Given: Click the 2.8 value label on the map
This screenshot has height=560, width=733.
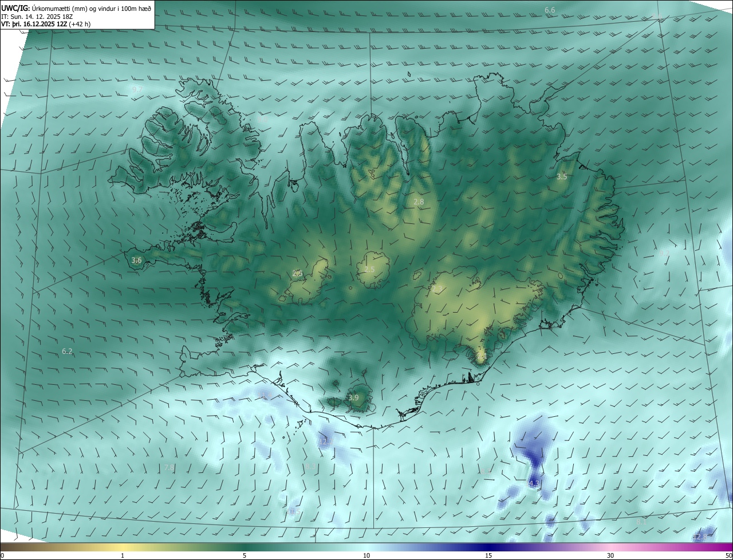Looking at the screenshot, I should [x=419, y=202].
